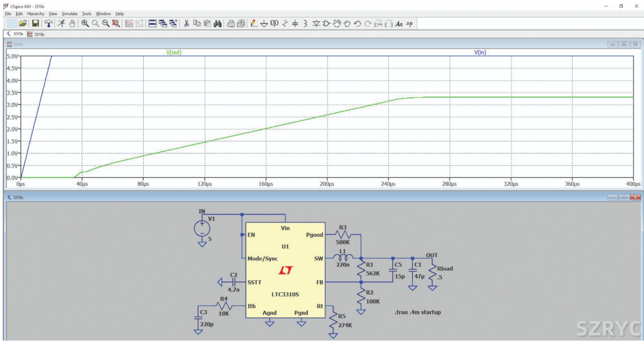Select the capacitor component tool
644x341 pixels.
[295, 24]
